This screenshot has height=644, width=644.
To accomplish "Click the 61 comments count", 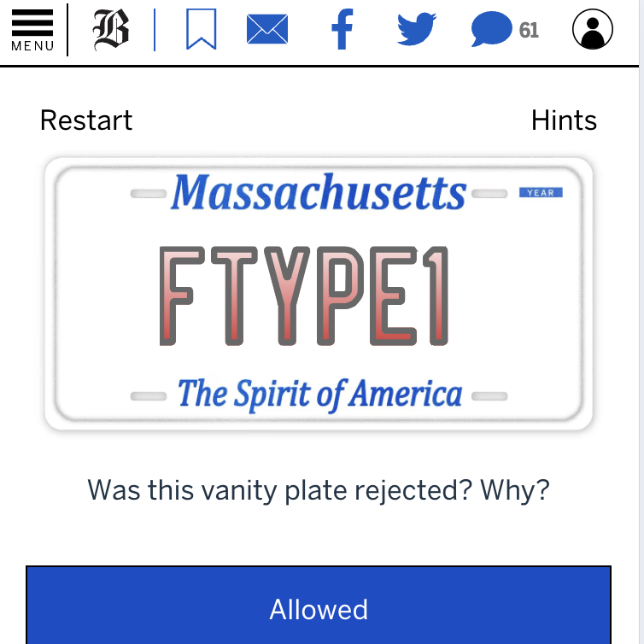I will point(529,31).
